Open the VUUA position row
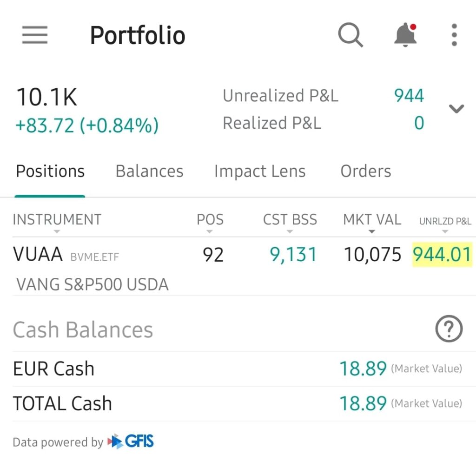The height and width of the screenshot is (461, 476). tap(93, 266)
